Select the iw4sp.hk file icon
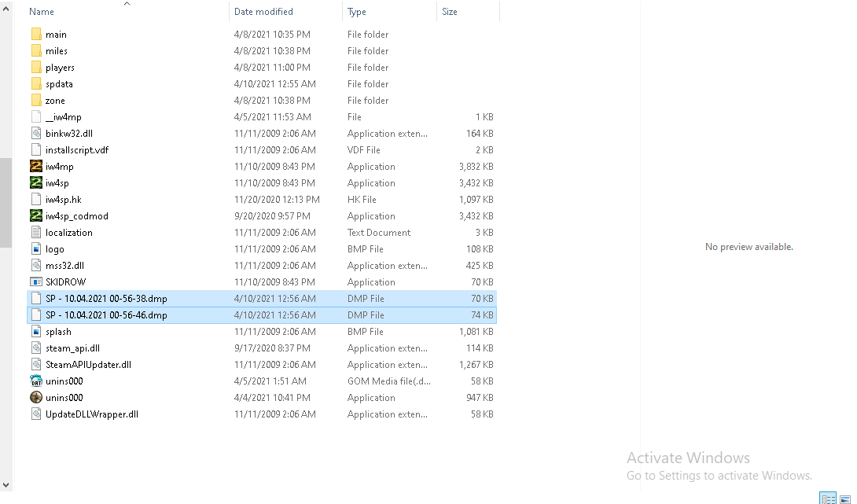This screenshot has width=857, height=504. pos(36,199)
